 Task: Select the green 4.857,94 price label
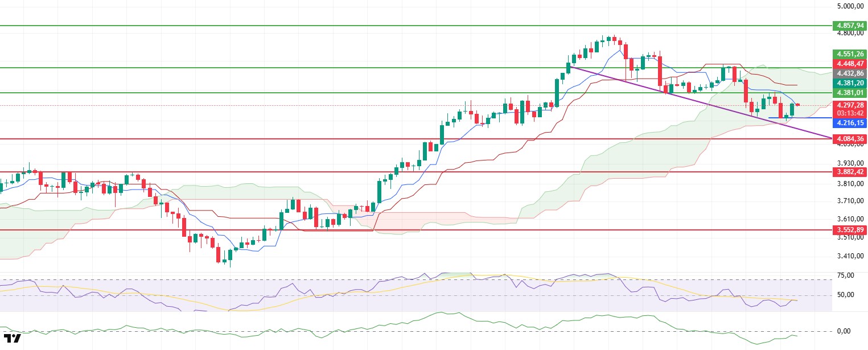849,26
